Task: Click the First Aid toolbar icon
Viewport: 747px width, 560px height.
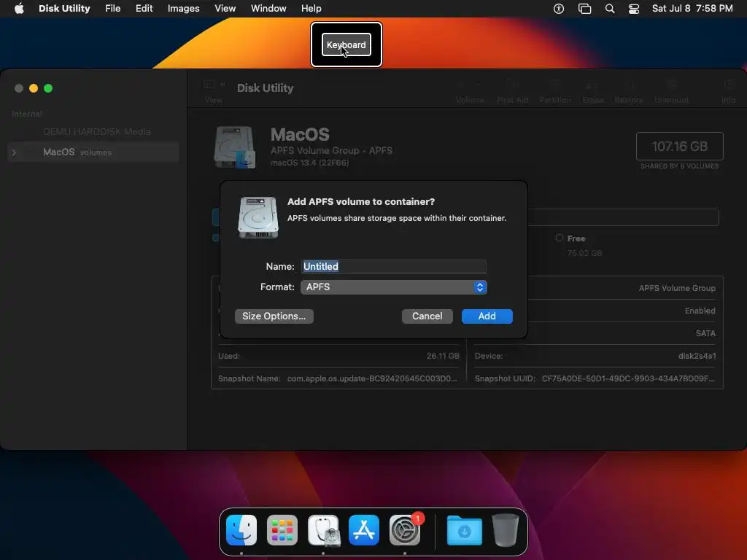Action: [x=513, y=85]
